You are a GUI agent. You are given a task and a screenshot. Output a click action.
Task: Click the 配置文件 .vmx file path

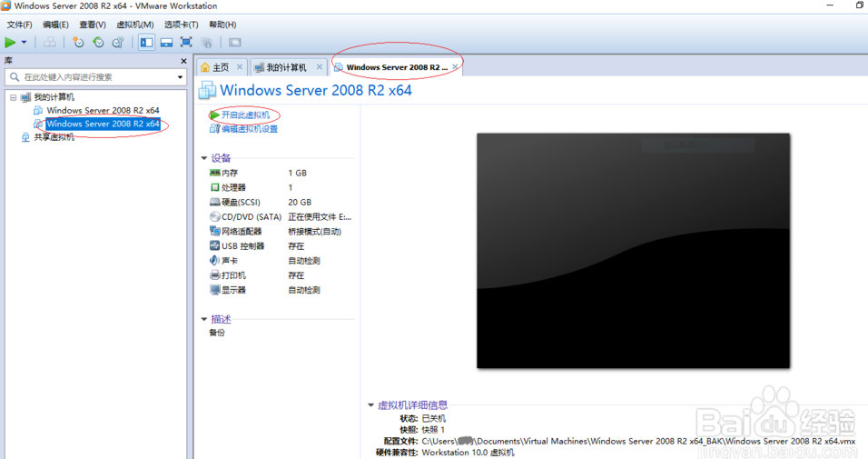tap(638, 441)
